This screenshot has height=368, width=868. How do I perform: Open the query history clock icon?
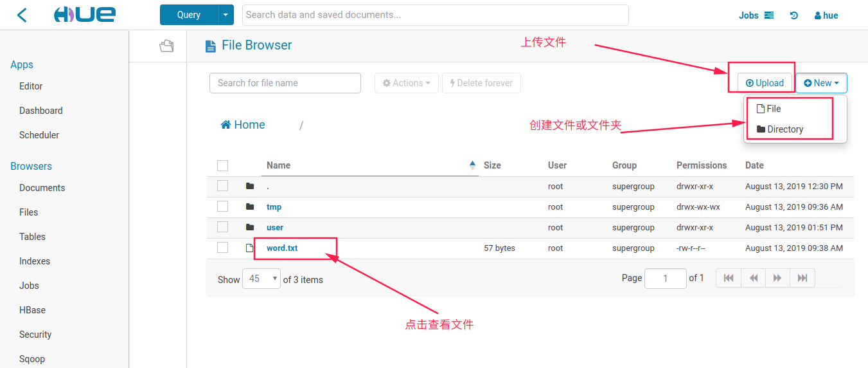[794, 15]
